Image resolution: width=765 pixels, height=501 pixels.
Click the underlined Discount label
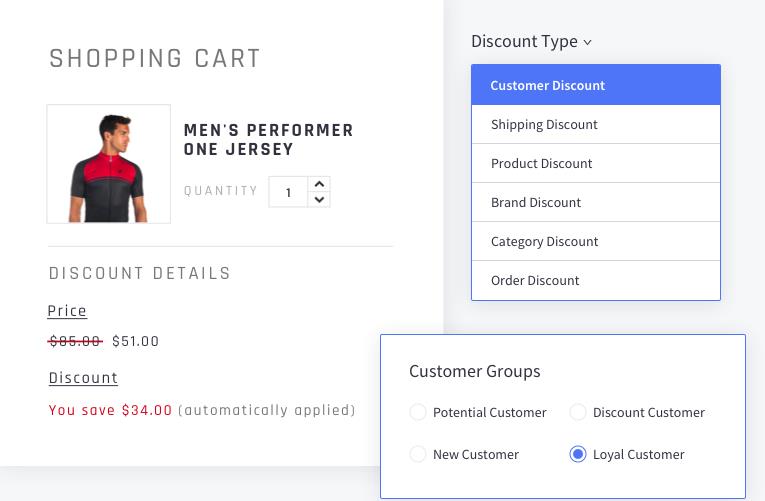(83, 378)
